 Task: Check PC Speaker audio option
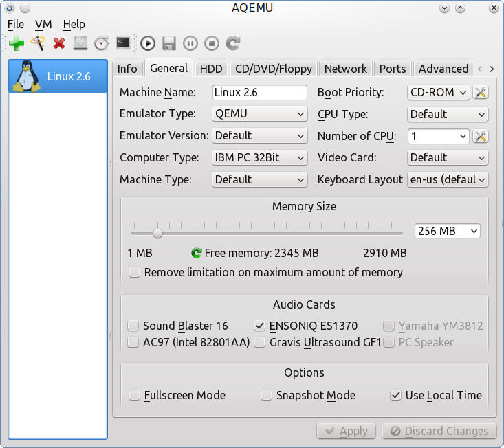pyautogui.click(x=388, y=342)
